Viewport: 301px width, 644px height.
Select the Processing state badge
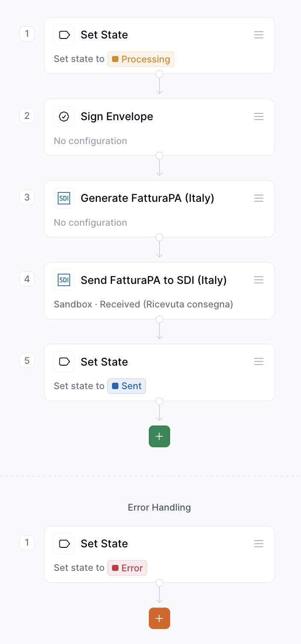click(x=141, y=59)
